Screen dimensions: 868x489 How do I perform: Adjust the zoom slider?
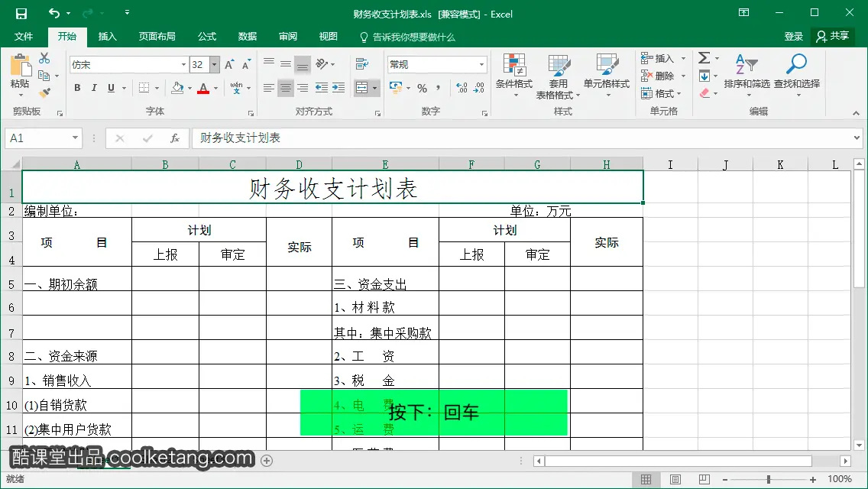point(769,480)
